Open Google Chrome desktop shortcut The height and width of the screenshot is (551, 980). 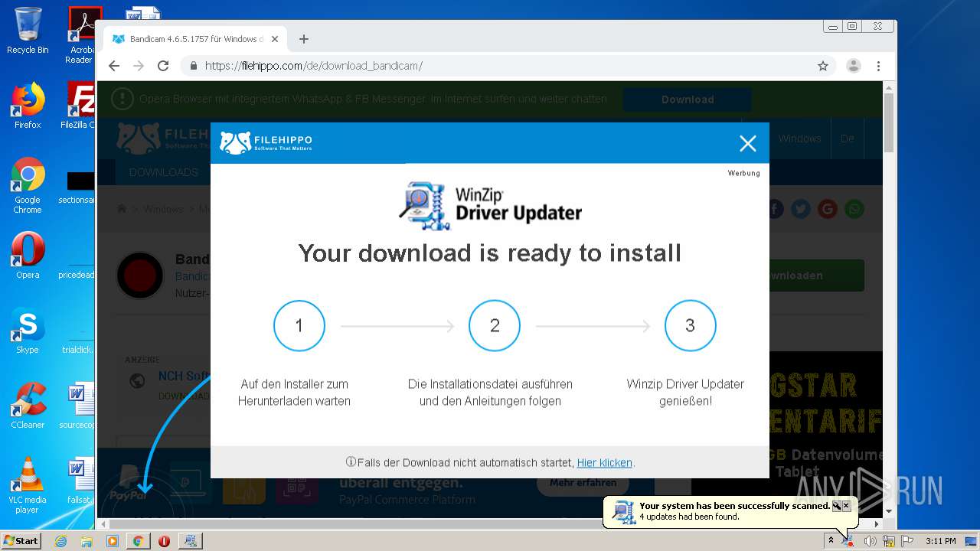pos(28,185)
